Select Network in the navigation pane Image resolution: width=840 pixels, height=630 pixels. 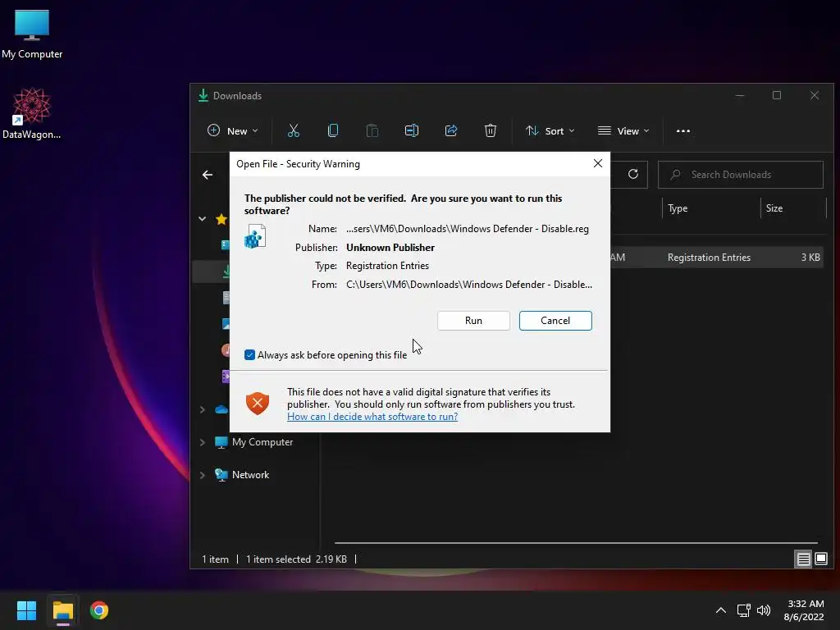[x=250, y=475]
